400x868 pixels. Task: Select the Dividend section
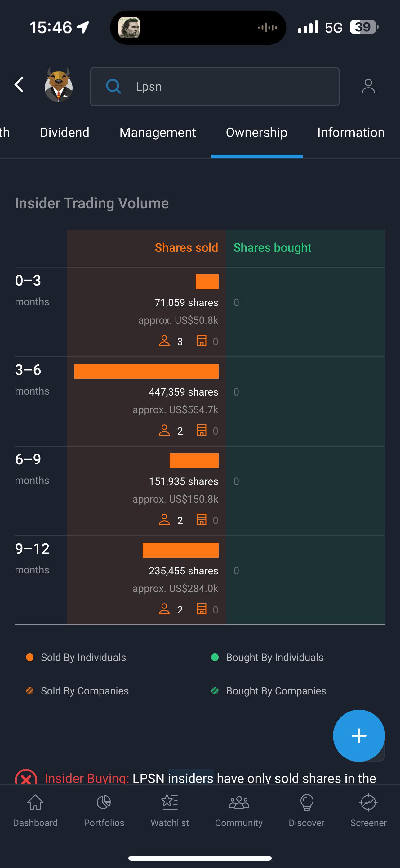(64, 133)
